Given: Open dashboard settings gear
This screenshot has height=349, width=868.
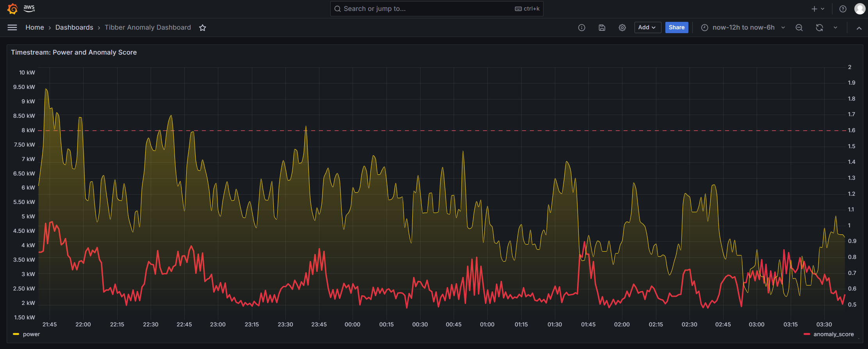Looking at the screenshot, I should pyautogui.click(x=622, y=28).
